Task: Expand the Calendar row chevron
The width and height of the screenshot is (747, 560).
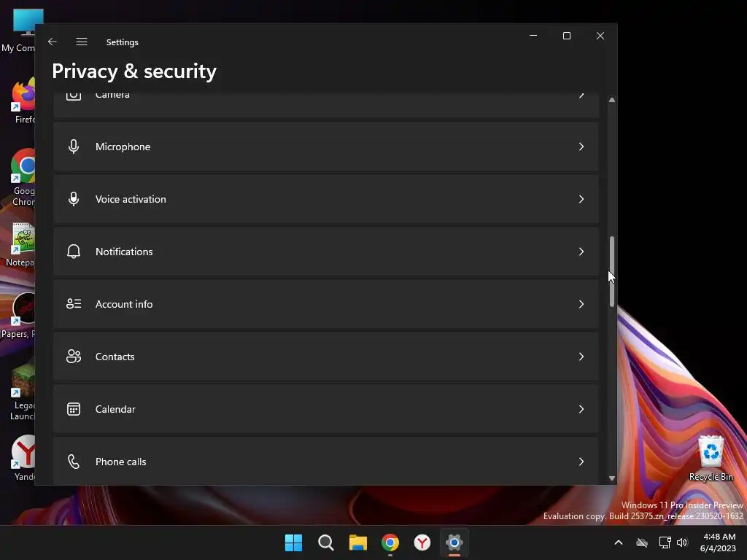Action: pyautogui.click(x=581, y=409)
